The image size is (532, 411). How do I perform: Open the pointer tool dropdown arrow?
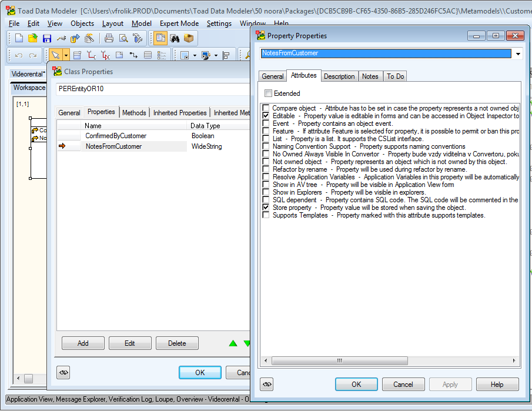[x=66, y=55]
